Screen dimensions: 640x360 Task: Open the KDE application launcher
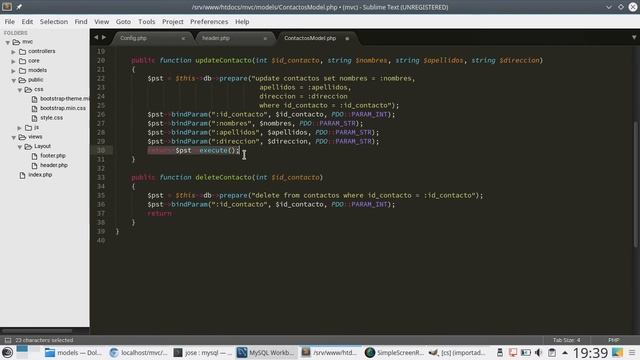[7, 352]
